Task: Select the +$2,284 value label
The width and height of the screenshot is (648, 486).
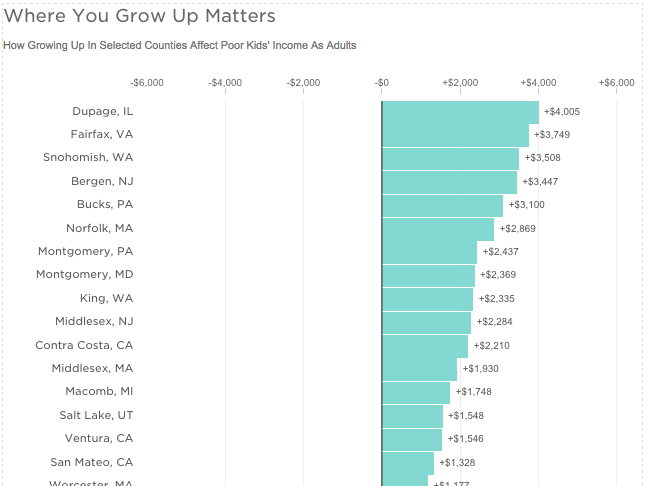Action: tap(496, 322)
